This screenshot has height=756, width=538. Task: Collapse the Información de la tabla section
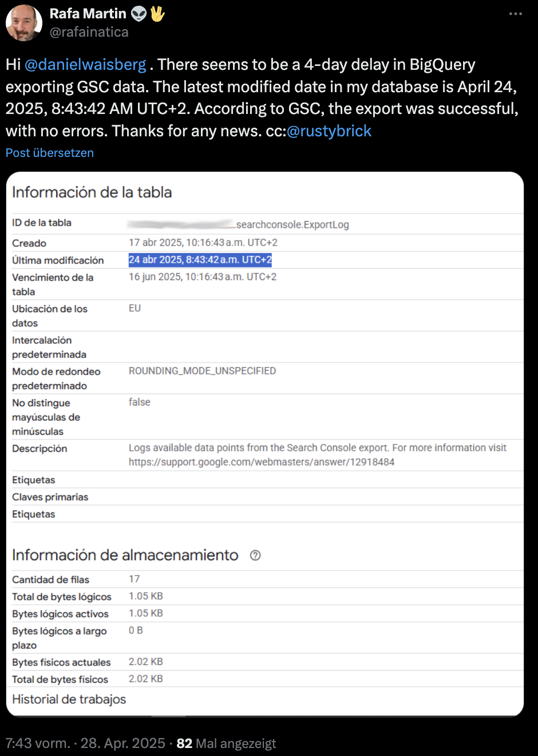(x=92, y=192)
